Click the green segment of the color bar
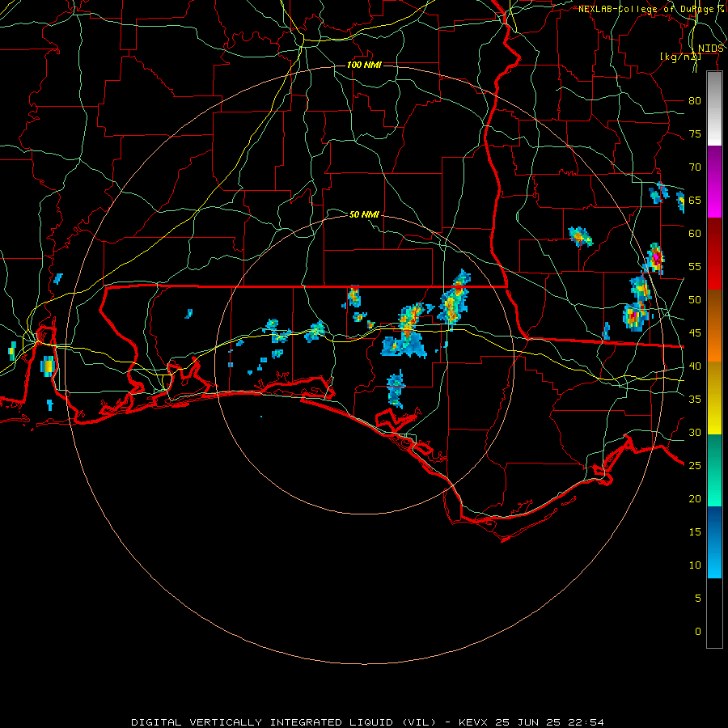This screenshot has height=728, width=728. pyautogui.click(x=714, y=470)
